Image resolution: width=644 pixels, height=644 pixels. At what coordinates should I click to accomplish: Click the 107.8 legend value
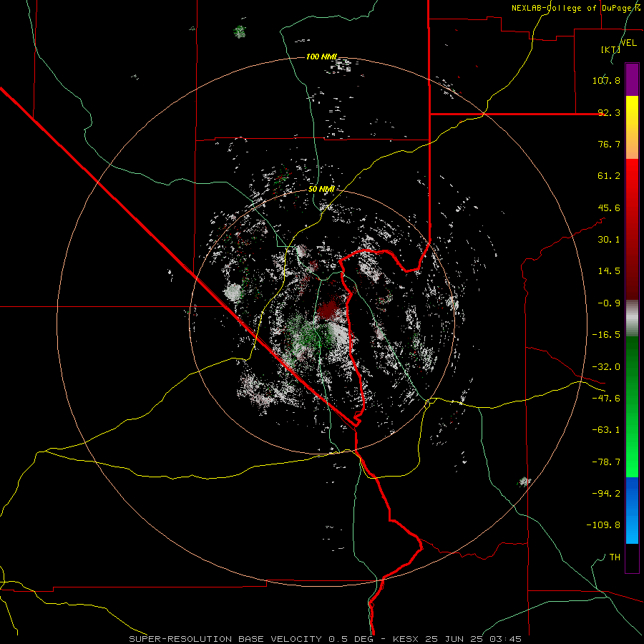click(606, 80)
